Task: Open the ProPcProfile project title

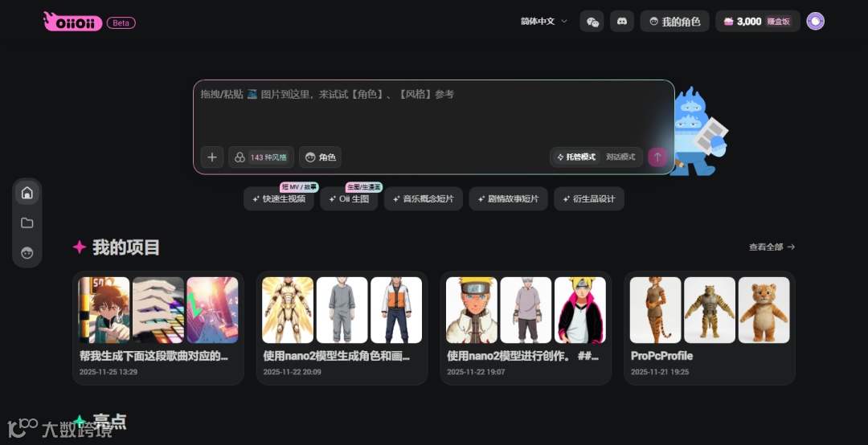Action: point(662,356)
